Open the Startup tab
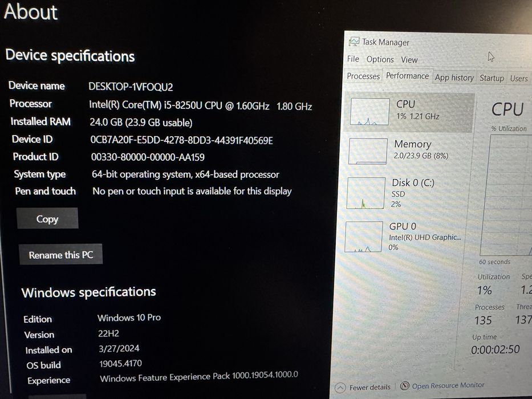This screenshot has width=532, height=399. click(492, 78)
